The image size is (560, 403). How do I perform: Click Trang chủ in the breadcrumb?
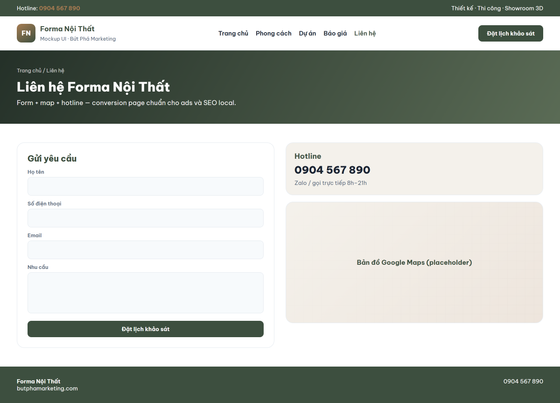click(29, 70)
